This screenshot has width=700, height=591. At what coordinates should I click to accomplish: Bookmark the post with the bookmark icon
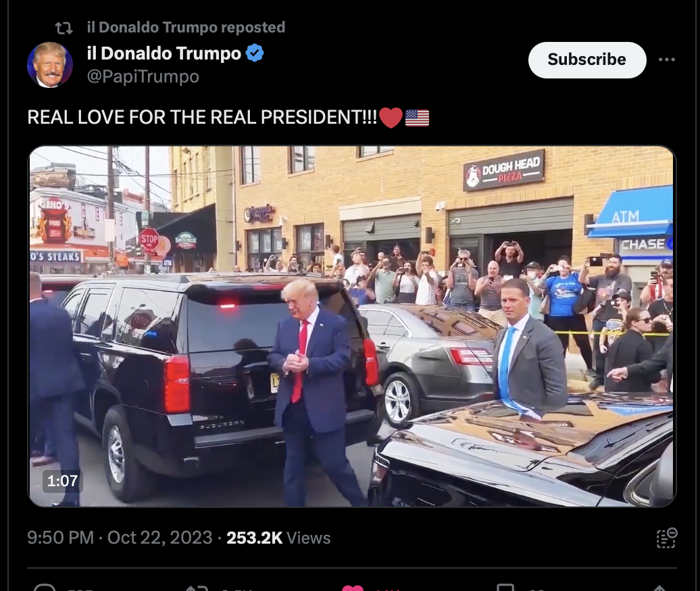(506, 588)
